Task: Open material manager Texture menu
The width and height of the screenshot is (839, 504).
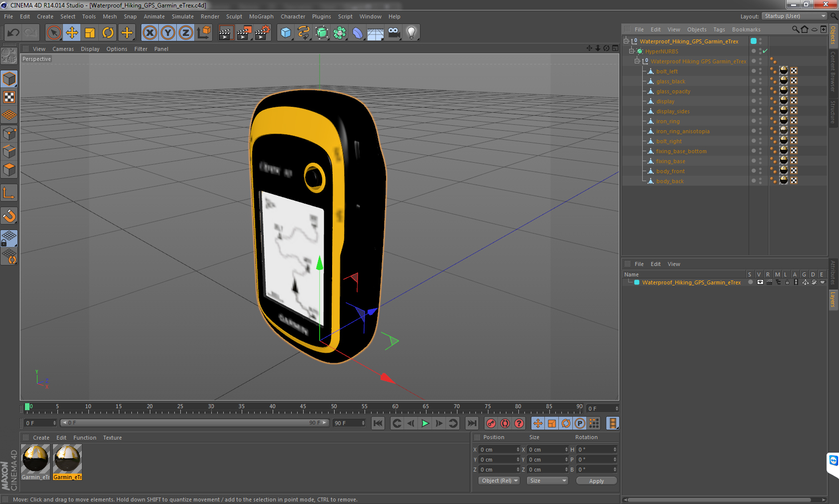Action: point(112,438)
